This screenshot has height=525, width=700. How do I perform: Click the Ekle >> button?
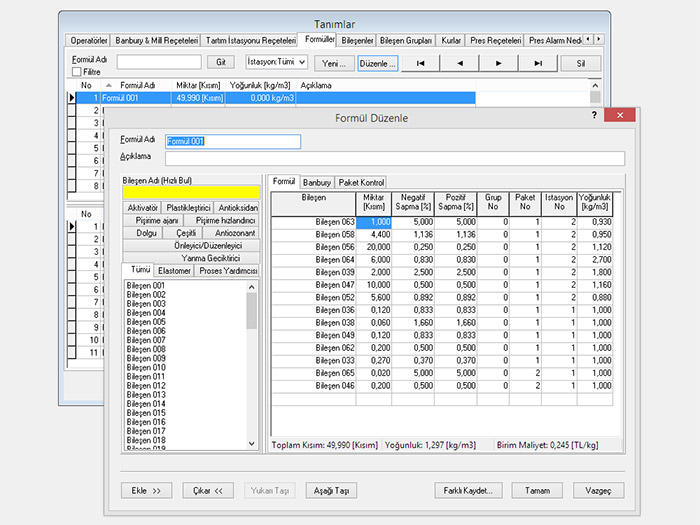pyautogui.click(x=146, y=491)
